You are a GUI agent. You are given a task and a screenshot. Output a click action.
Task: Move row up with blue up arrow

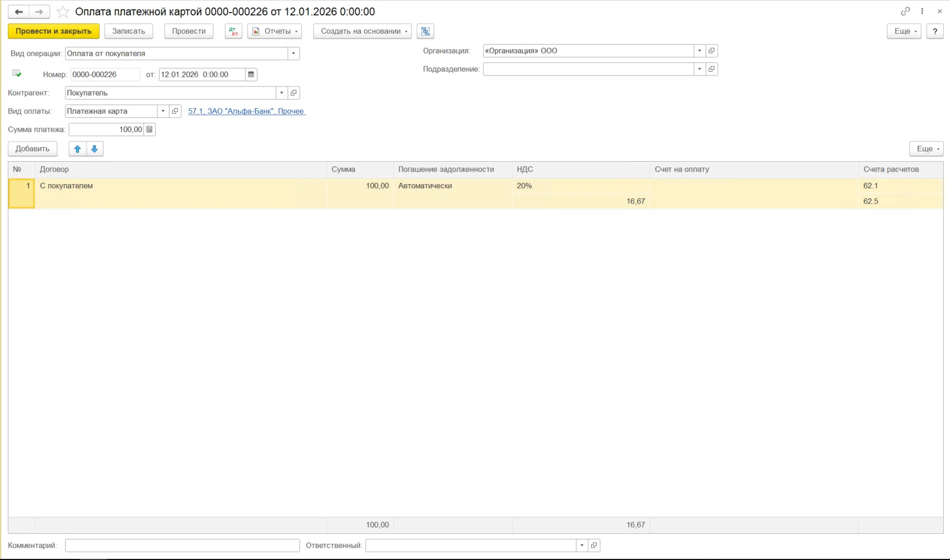[77, 149]
